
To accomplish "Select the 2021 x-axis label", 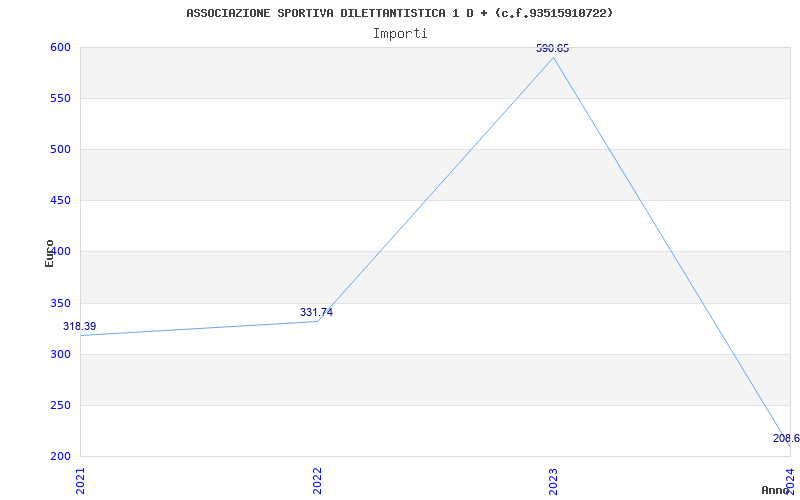I will 81,481.
